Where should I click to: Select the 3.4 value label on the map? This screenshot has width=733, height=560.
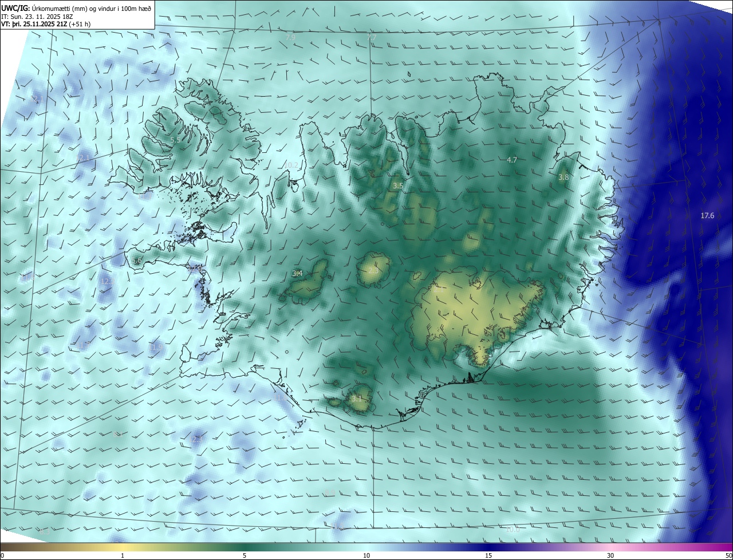tap(297, 274)
